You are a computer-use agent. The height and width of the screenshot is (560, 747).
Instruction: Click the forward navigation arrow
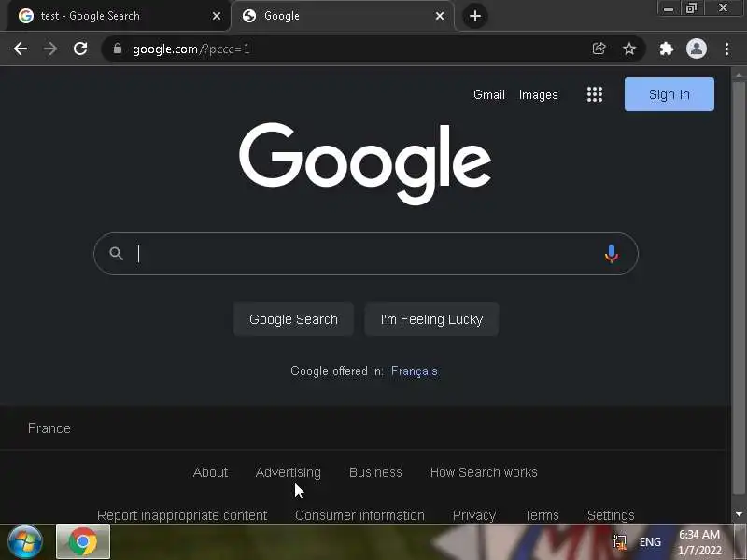point(50,49)
